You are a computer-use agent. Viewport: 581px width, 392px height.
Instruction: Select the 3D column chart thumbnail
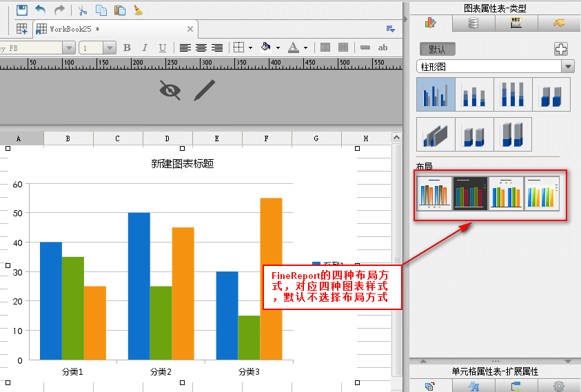551,94
